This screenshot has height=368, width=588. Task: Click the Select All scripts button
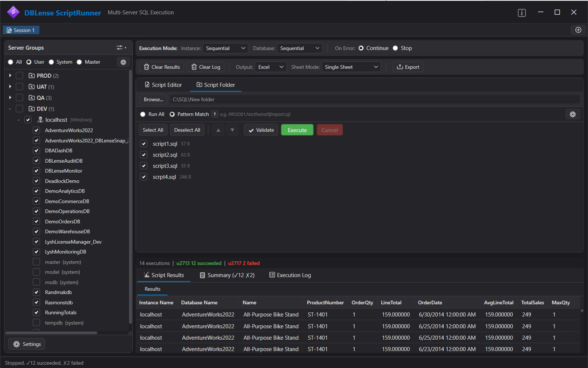tap(153, 130)
